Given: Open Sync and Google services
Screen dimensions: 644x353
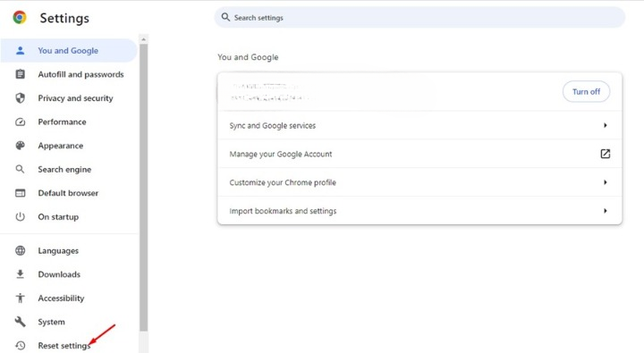Looking at the screenshot, I should pos(419,125).
